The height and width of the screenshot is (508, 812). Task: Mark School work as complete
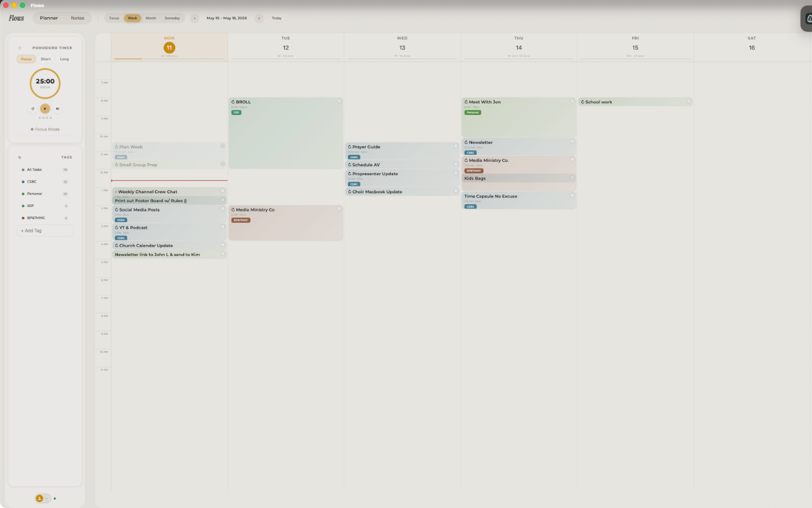point(688,101)
